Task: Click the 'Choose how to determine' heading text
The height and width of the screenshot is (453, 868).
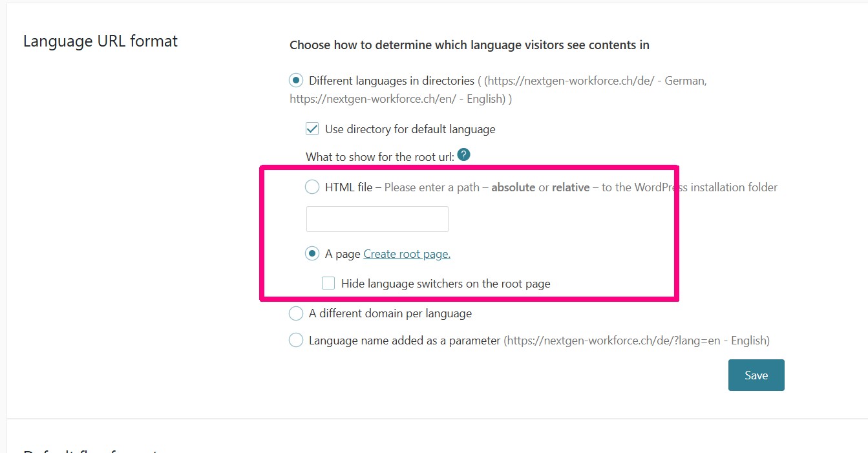Action: click(x=469, y=45)
